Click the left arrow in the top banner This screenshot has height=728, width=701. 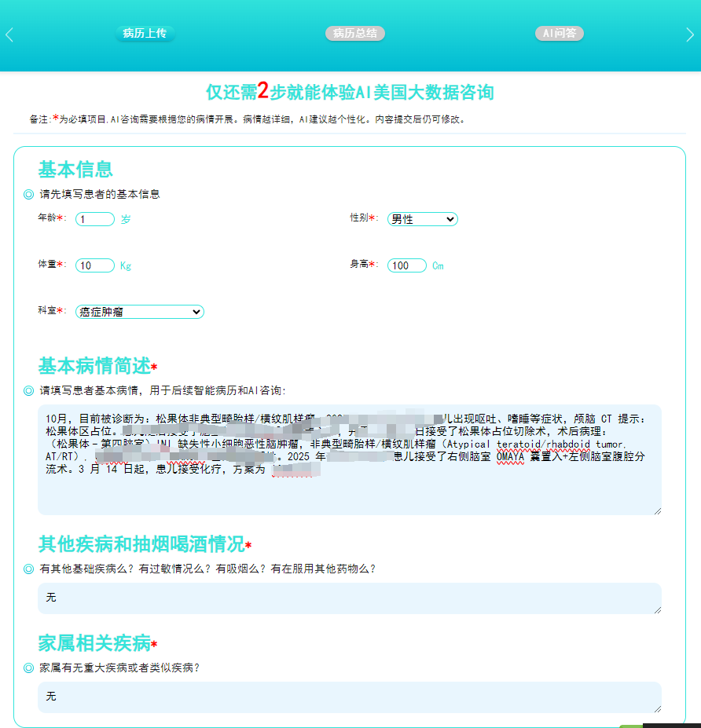point(9,35)
